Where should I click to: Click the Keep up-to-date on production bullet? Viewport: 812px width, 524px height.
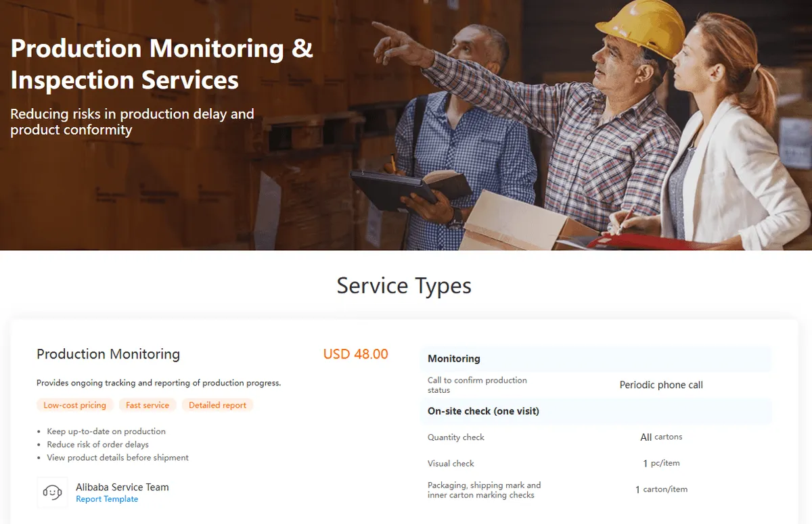(106, 431)
